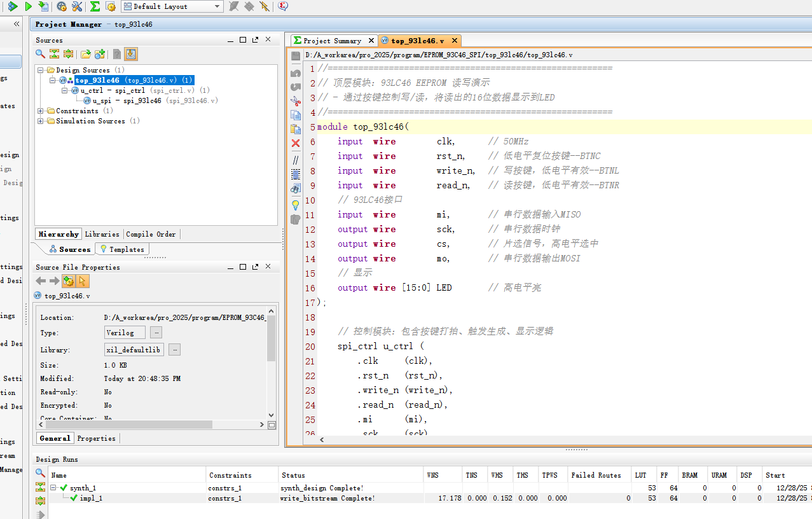Image resolution: width=812 pixels, height=519 pixels.
Task: Close the Project Summary tab
Action: [371, 40]
